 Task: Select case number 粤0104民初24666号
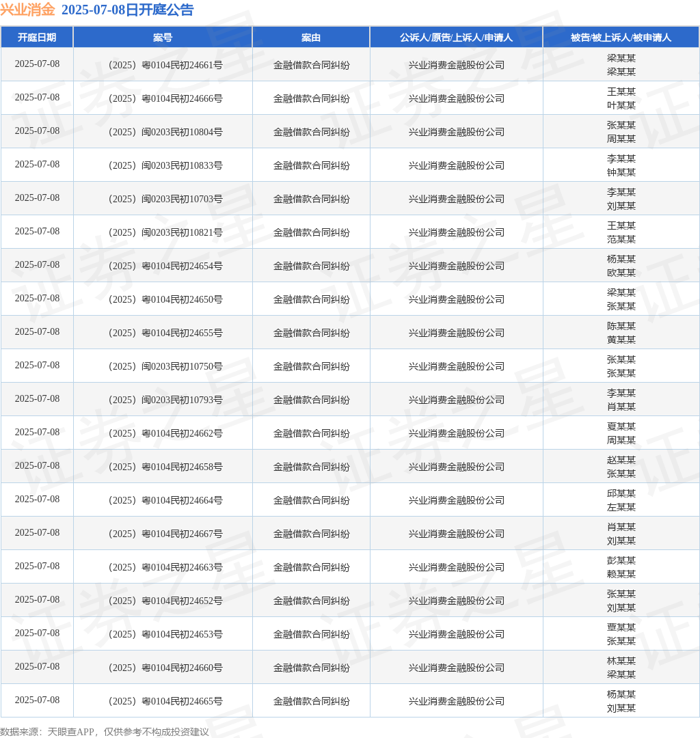point(165,98)
